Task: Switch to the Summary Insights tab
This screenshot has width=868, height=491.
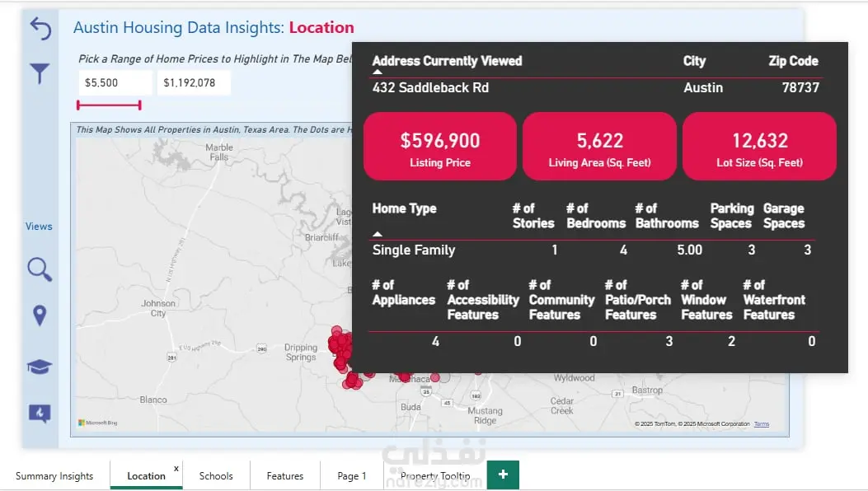Action: (54, 476)
